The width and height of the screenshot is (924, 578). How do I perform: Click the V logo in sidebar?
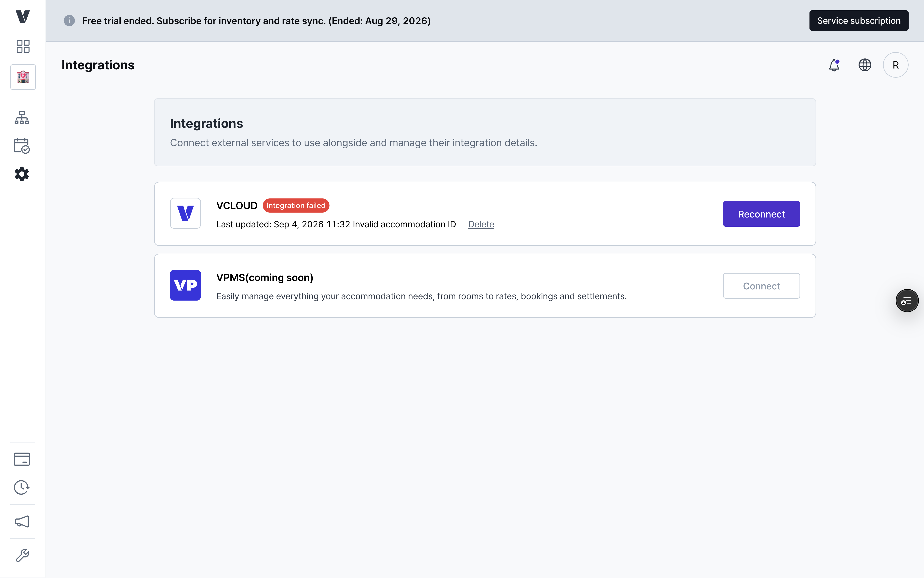pos(23,16)
